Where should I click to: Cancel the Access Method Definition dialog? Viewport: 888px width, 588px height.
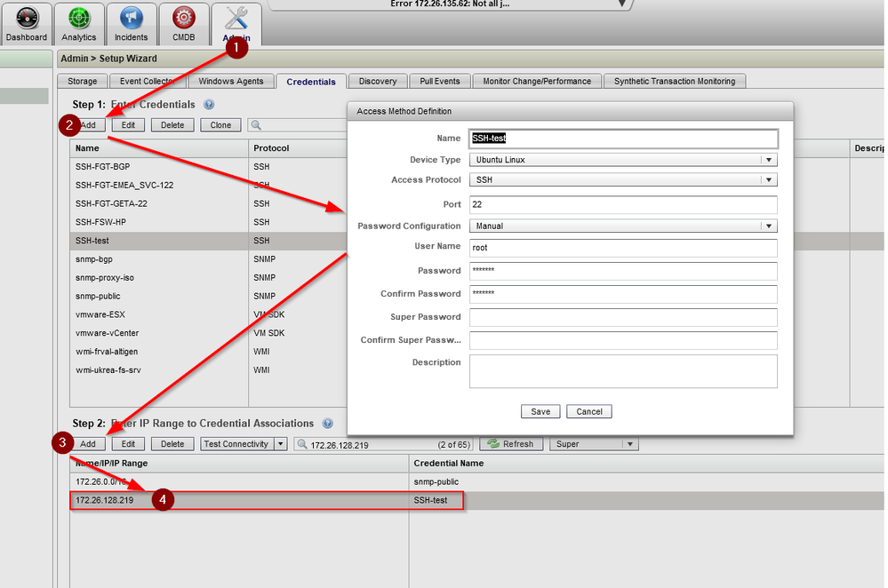click(588, 411)
